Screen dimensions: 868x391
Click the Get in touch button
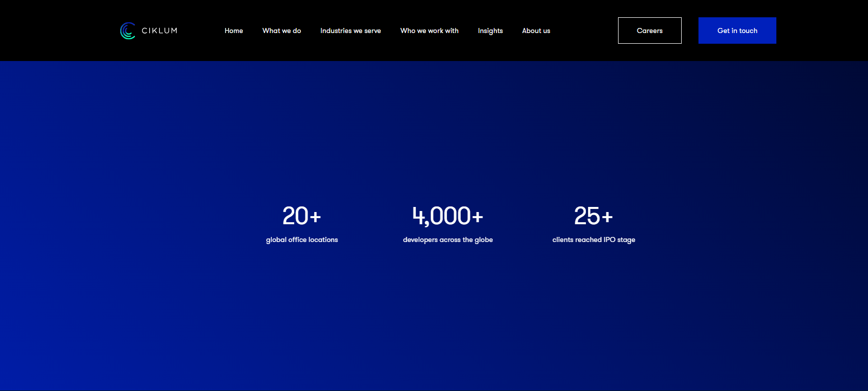pyautogui.click(x=737, y=31)
